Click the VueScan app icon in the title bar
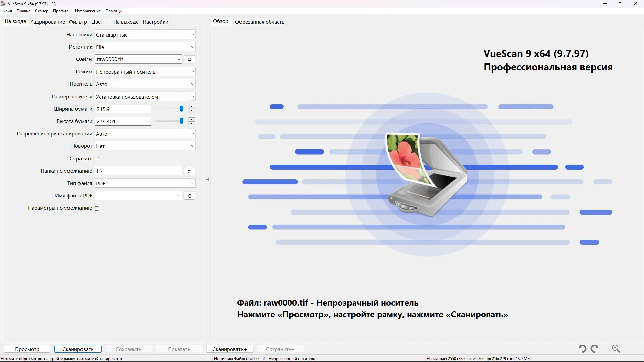 (x=3, y=4)
